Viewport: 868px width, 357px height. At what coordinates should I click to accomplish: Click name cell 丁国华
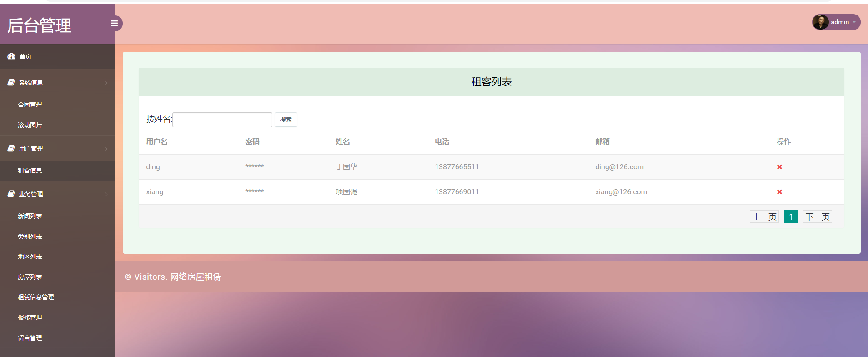coord(346,167)
